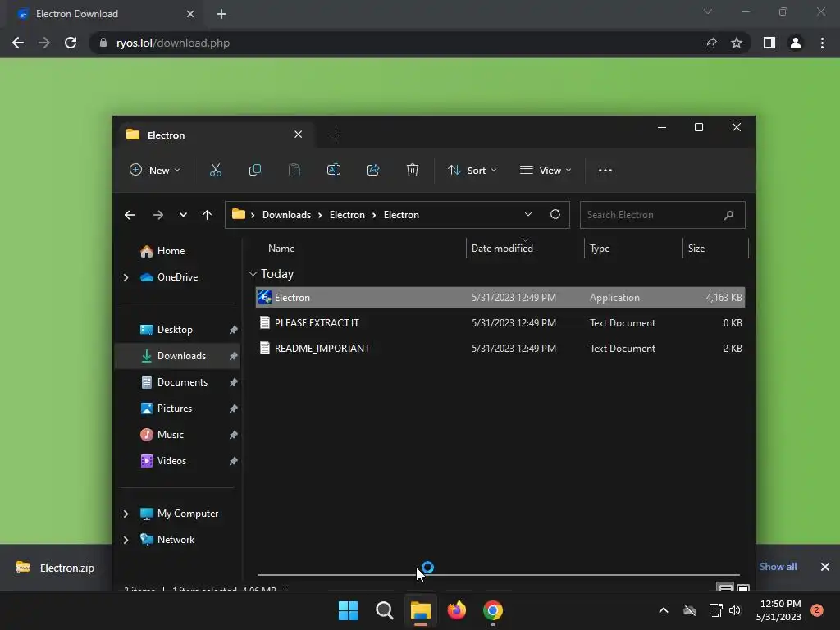Click Chrome icon in taskbar
The image size is (840, 630).
coord(493,610)
